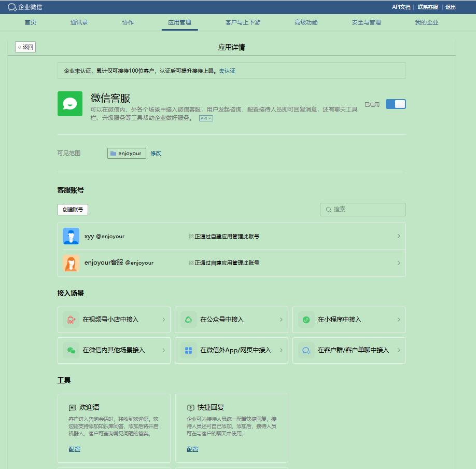
Task: Open the API dropdown tag
Action: [206, 118]
